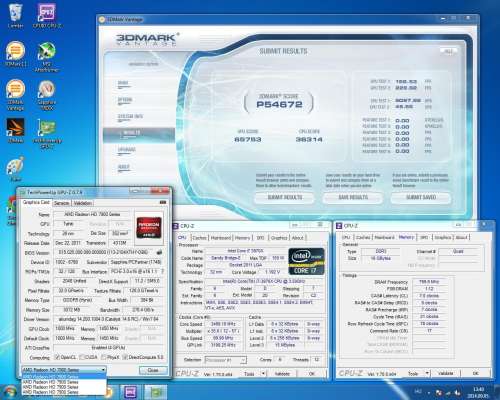This screenshot has height=400, width=500.
Task: Open the Windows Start orb
Action: (x=10, y=392)
